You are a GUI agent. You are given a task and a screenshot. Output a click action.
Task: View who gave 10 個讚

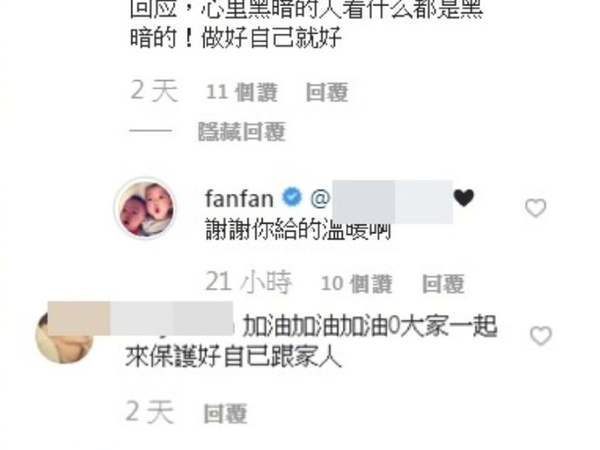click(357, 284)
